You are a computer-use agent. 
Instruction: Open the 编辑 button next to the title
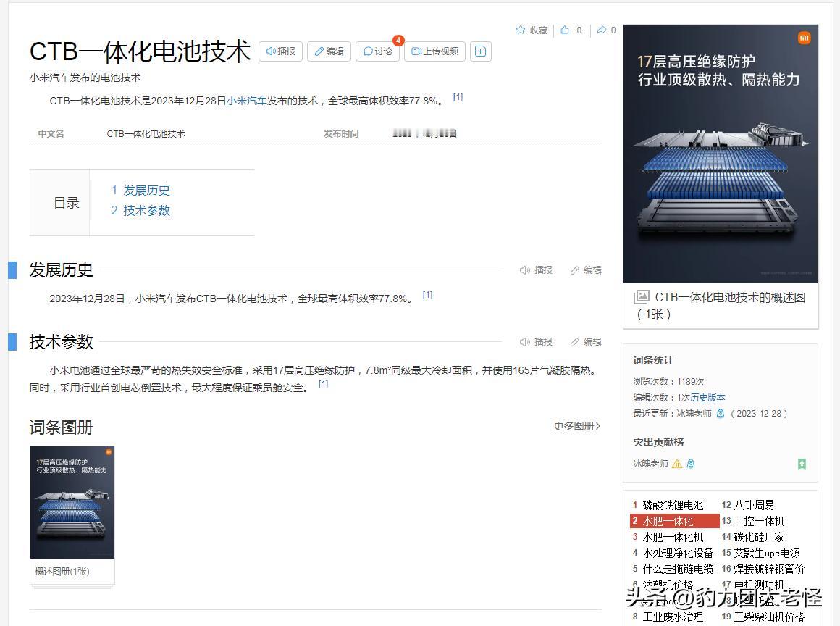tap(329, 51)
